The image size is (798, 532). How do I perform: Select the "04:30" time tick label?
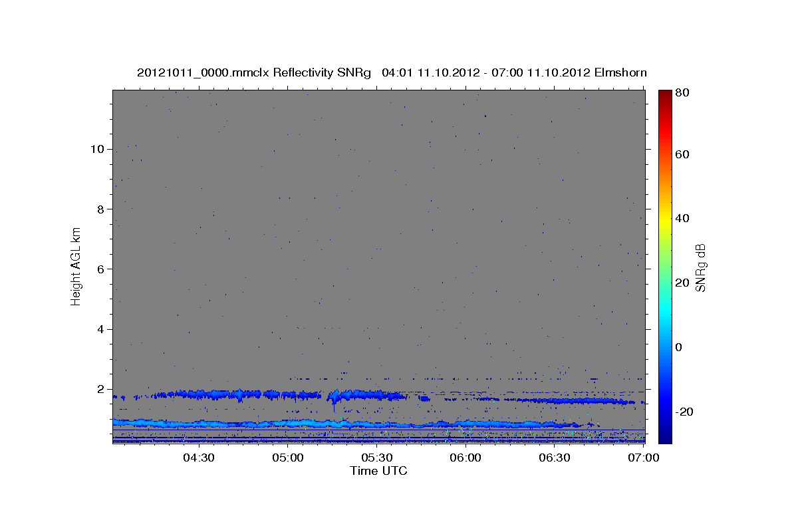pyautogui.click(x=199, y=458)
